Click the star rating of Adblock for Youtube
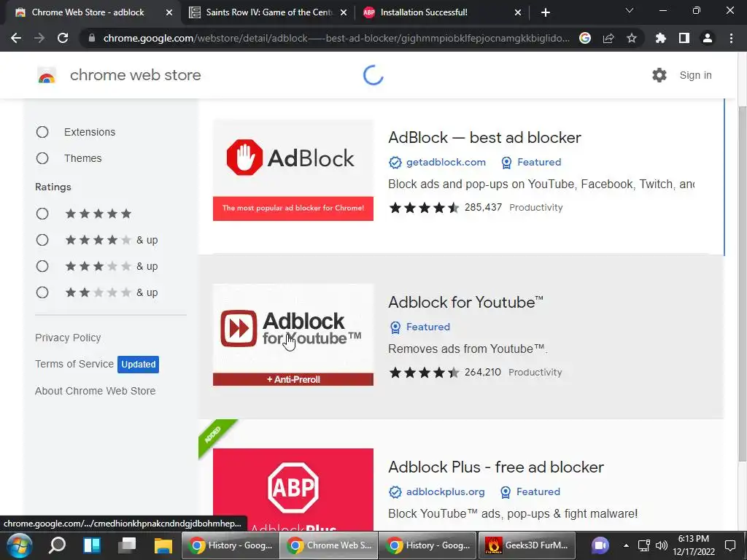The image size is (747, 560). click(424, 373)
